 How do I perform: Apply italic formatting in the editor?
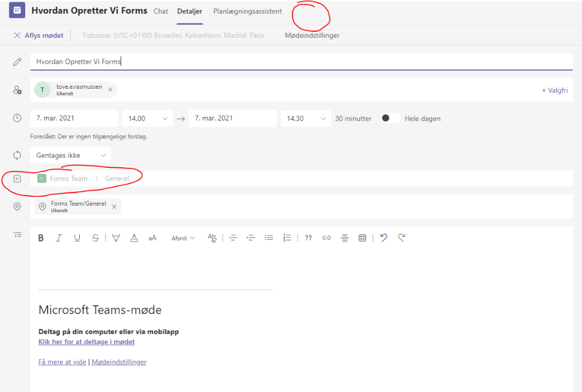[59, 238]
